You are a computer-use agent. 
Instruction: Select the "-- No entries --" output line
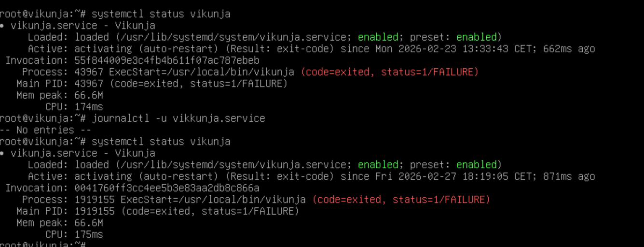[45, 130]
